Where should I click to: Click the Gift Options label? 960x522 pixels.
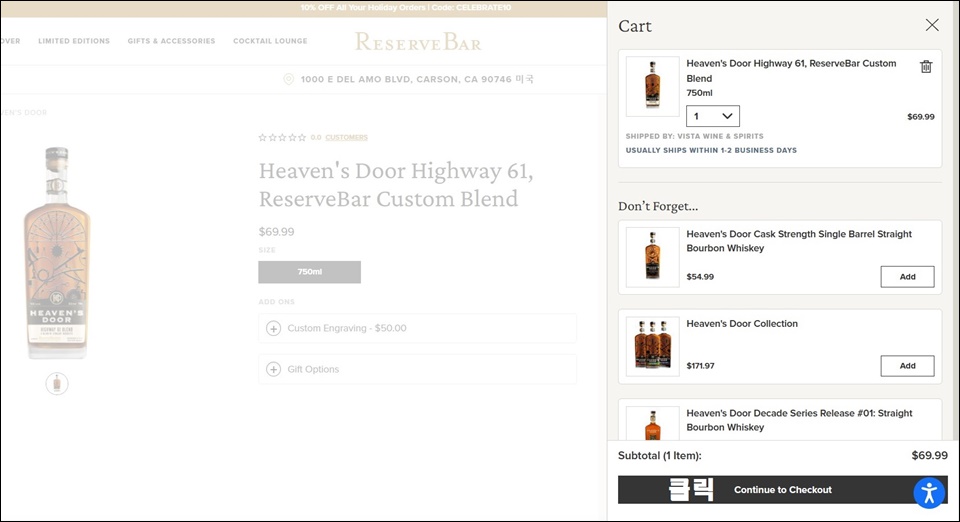click(313, 370)
